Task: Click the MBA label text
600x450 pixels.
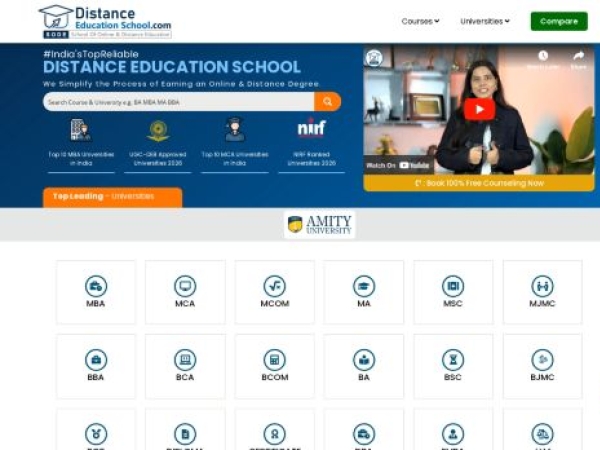Action: 96,303
